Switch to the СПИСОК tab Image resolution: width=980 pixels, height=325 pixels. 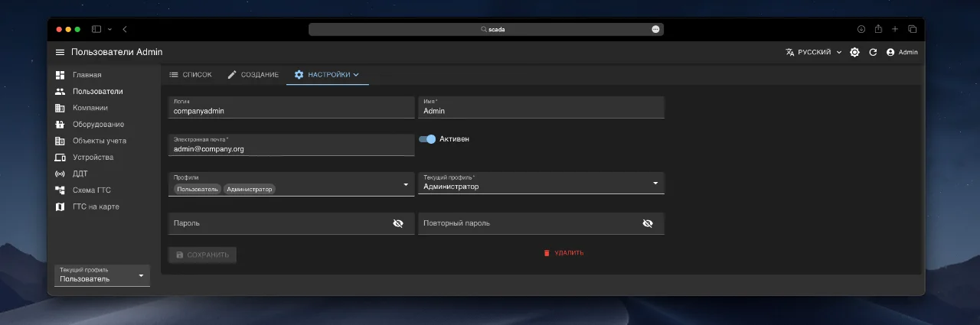click(x=190, y=75)
